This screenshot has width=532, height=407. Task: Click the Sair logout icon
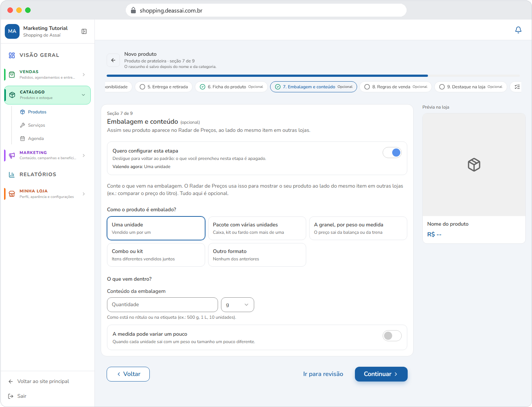11,396
